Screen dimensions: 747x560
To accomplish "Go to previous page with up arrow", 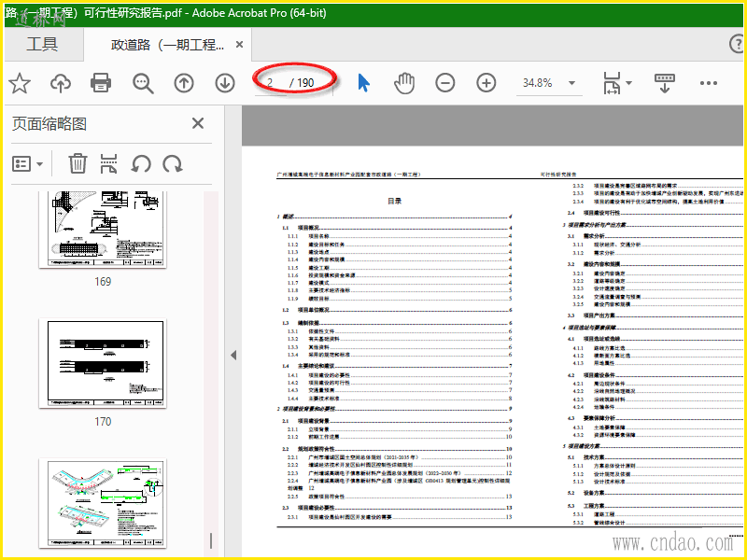I will point(184,83).
